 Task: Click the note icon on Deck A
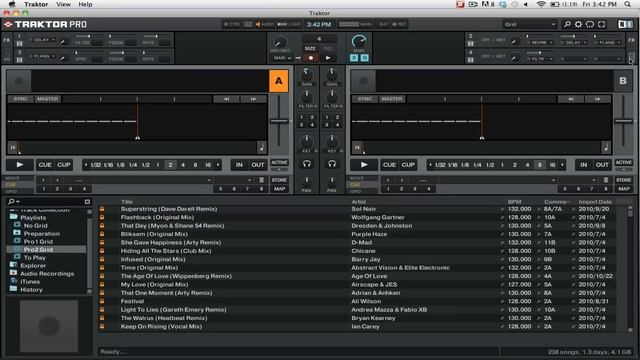coord(262,147)
